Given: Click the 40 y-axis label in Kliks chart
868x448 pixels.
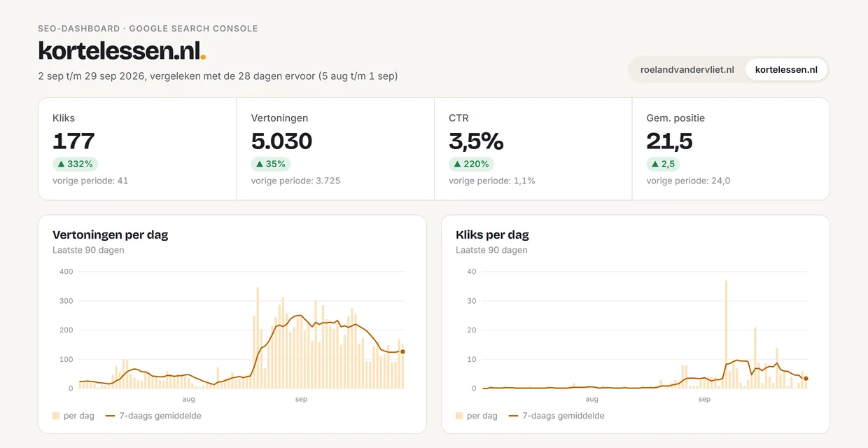Looking at the screenshot, I should point(472,272).
